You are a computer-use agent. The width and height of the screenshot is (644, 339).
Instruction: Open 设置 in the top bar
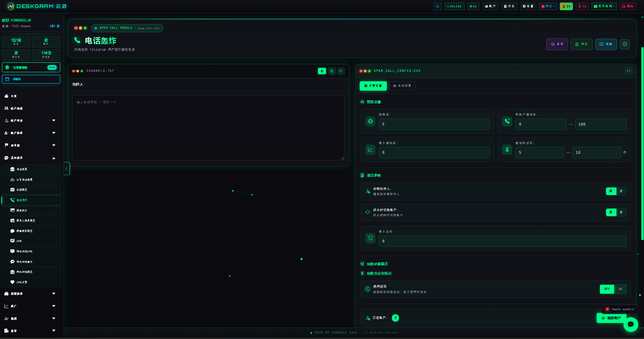pyautogui.click(x=528, y=6)
